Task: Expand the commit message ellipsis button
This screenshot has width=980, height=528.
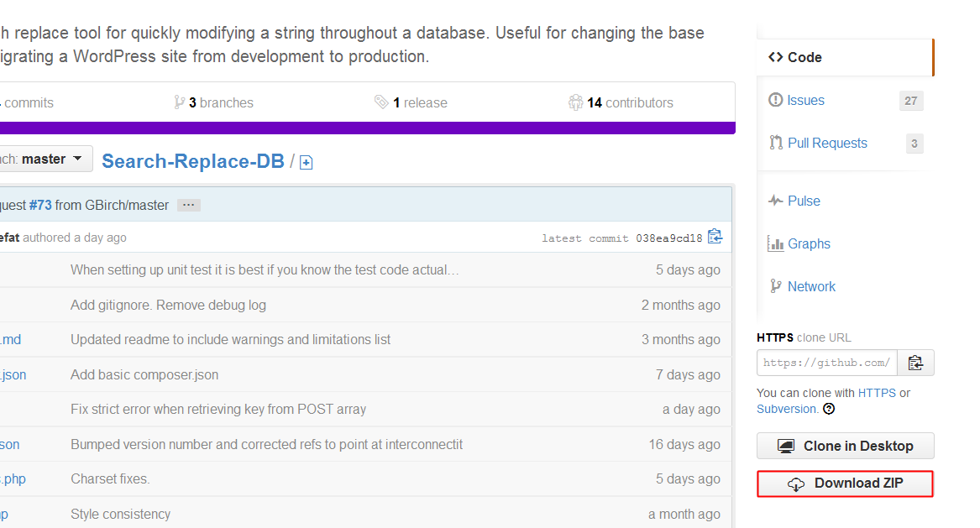Action: point(189,205)
